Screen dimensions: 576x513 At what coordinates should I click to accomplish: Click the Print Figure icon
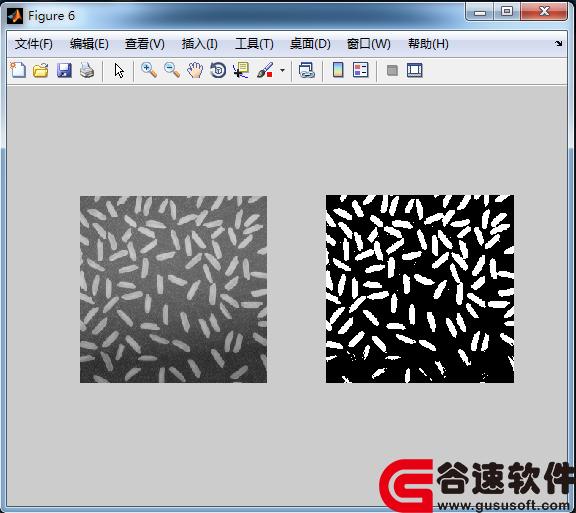click(x=87, y=70)
